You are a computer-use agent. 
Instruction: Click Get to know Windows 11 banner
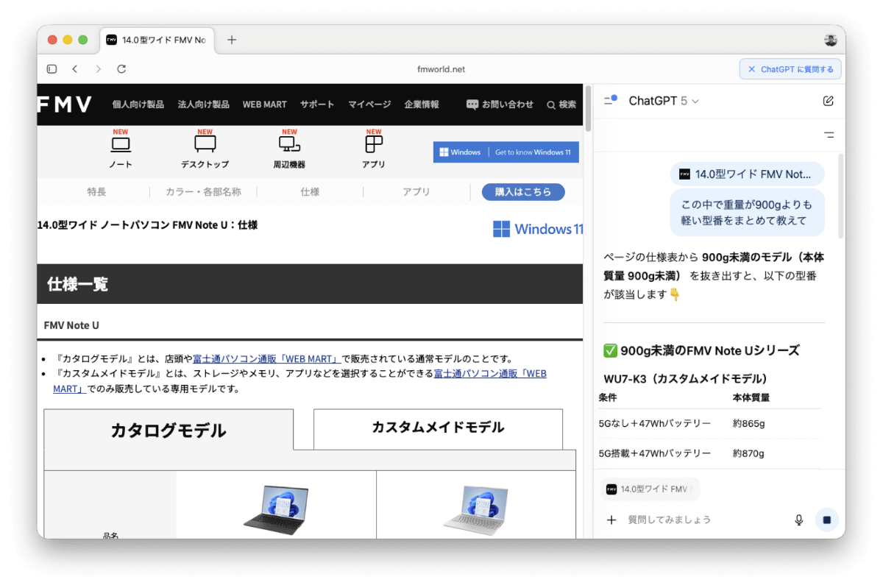pyautogui.click(x=506, y=152)
